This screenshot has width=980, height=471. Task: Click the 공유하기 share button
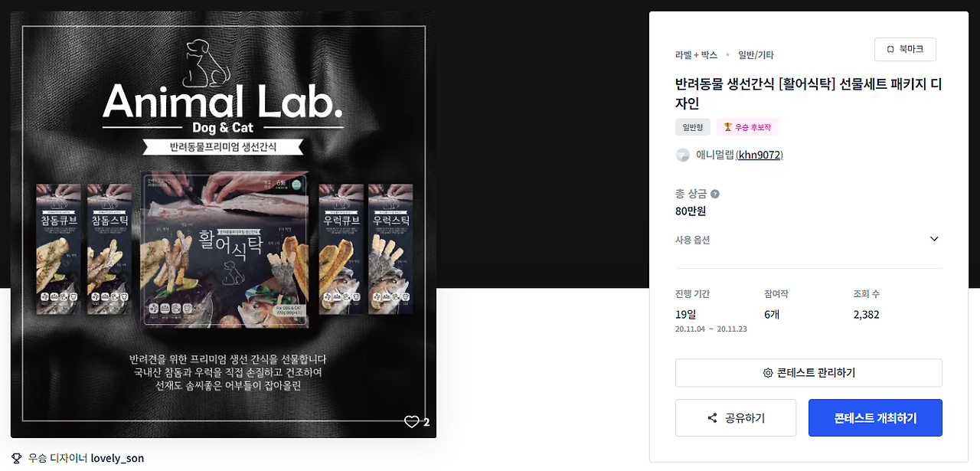(x=736, y=418)
